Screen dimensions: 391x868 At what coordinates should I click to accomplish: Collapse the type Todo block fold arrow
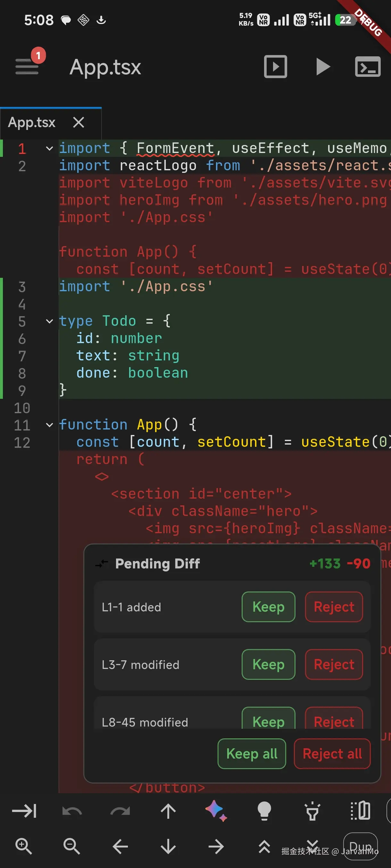(x=49, y=321)
